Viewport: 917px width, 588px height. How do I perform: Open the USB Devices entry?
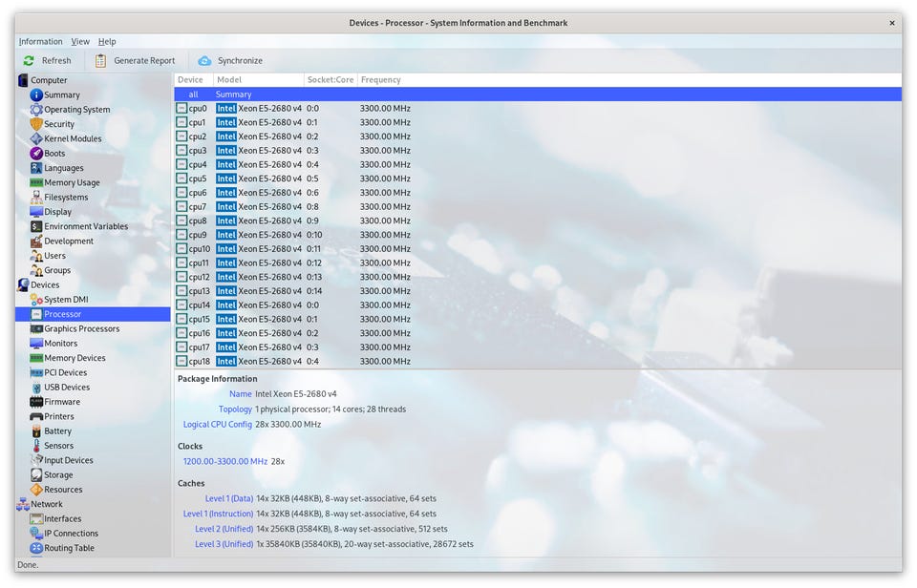(x=66, y=388)
